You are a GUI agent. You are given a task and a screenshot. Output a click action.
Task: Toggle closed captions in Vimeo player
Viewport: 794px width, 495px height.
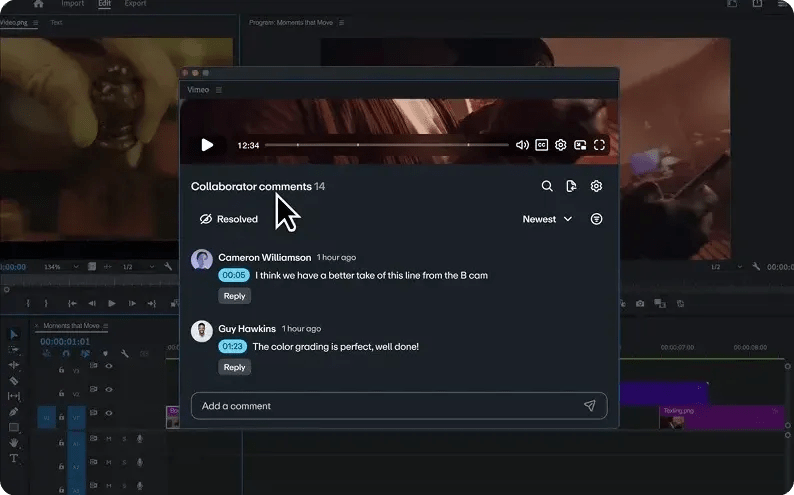[541, 145]
